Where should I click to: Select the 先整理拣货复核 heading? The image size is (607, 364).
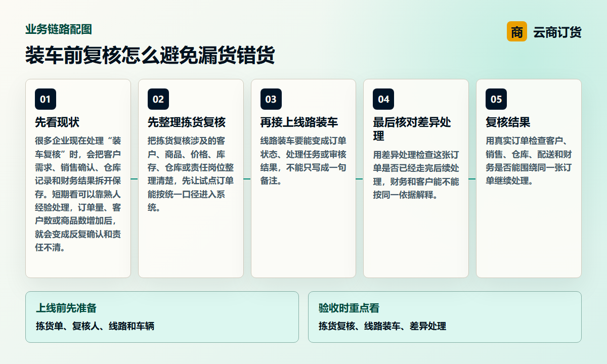coord(187,122)
